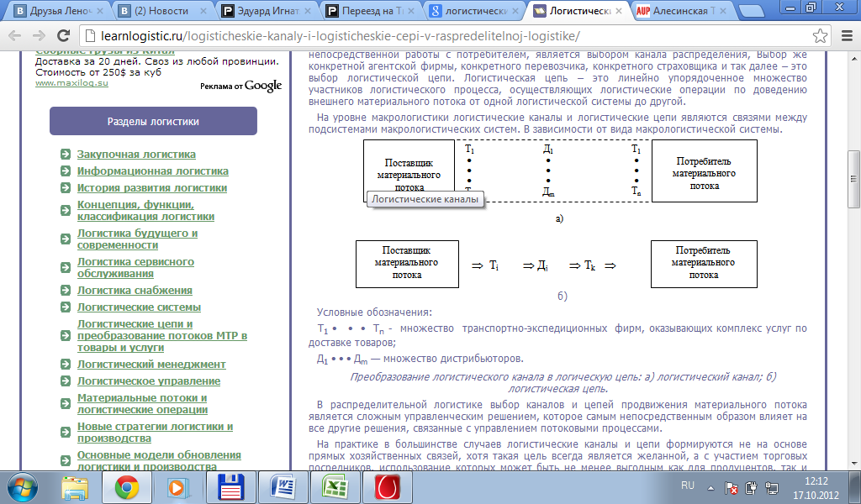
Task: Switch to the Google 'логистически' tab
Action: tap(473, 10)
